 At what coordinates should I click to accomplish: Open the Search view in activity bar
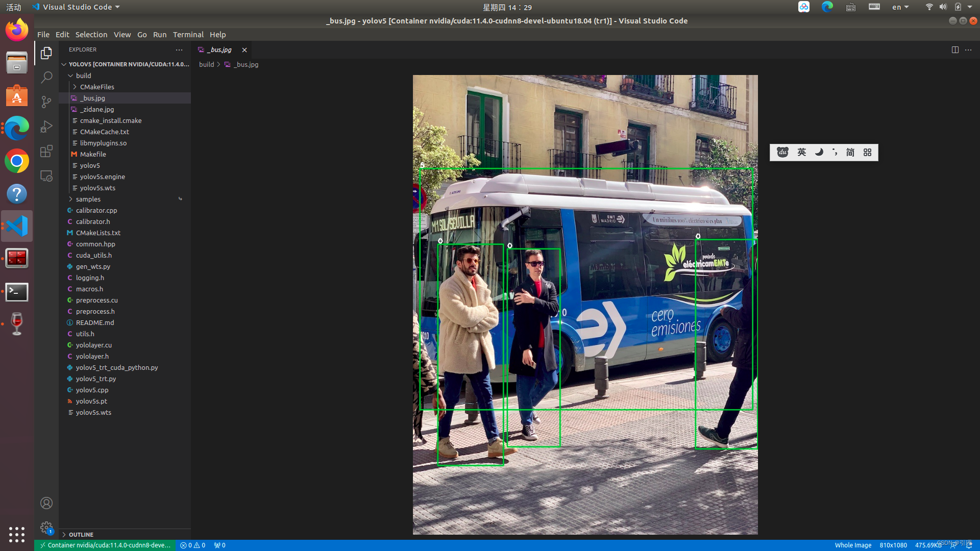[46, 78]
